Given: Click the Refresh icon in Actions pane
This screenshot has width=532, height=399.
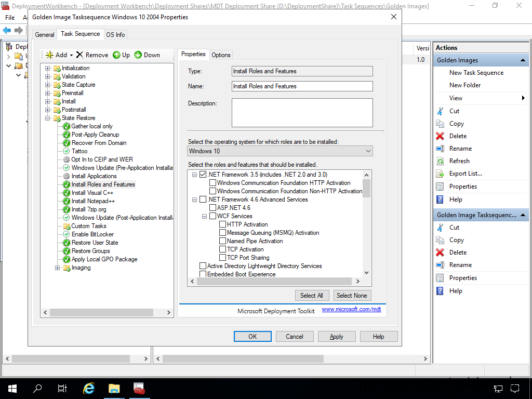Looking at the screenshot, I should tap(440, 161).
